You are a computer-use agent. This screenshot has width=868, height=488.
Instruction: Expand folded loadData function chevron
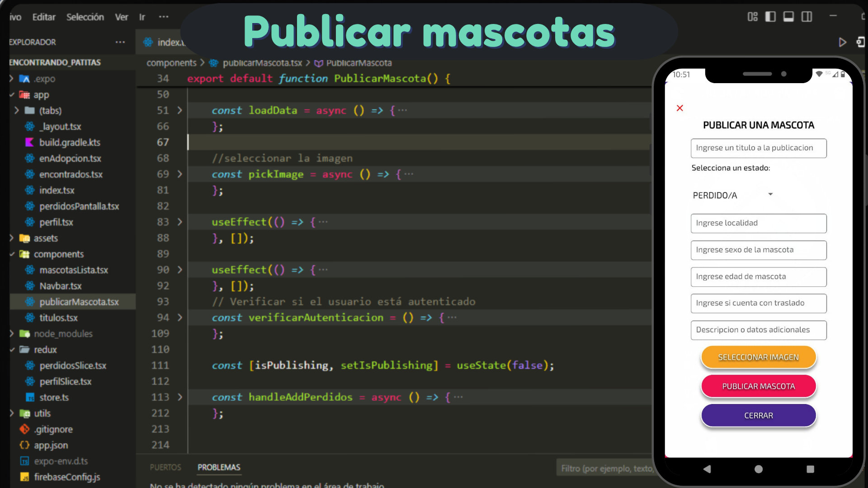click(x=179, y=110)
